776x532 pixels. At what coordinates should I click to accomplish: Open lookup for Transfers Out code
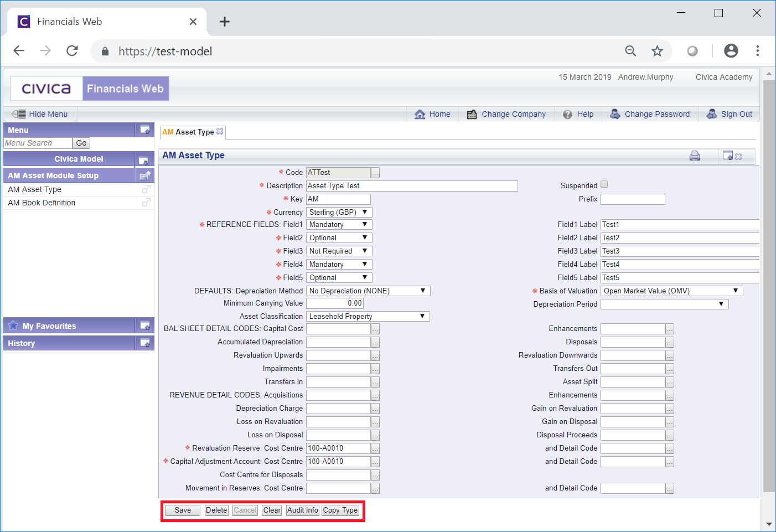coord(670,369)
